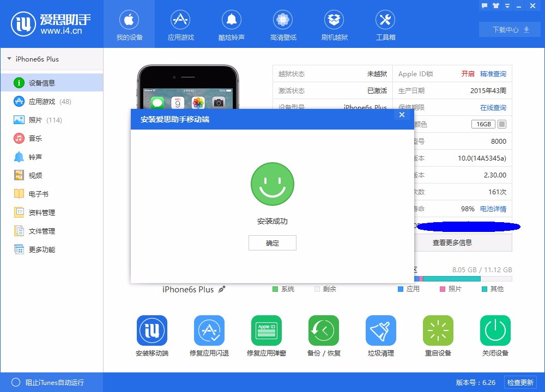Click the 其他 legend item

point(493,289)
